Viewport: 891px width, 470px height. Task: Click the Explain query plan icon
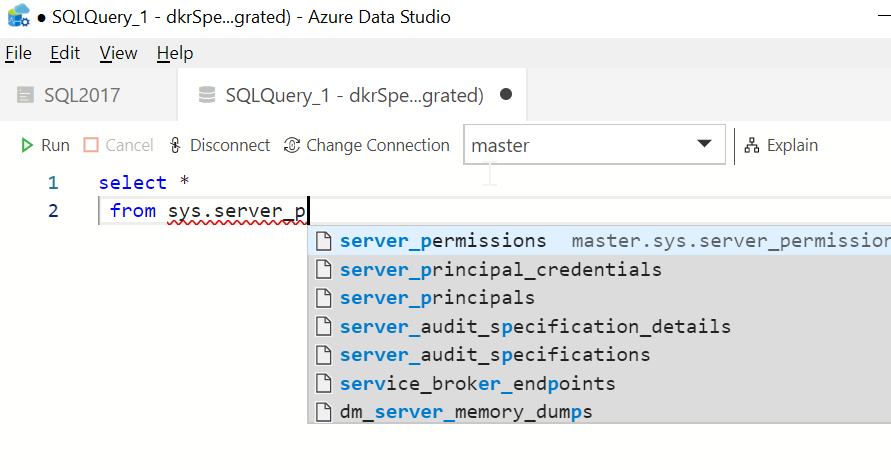click(752, 145)
